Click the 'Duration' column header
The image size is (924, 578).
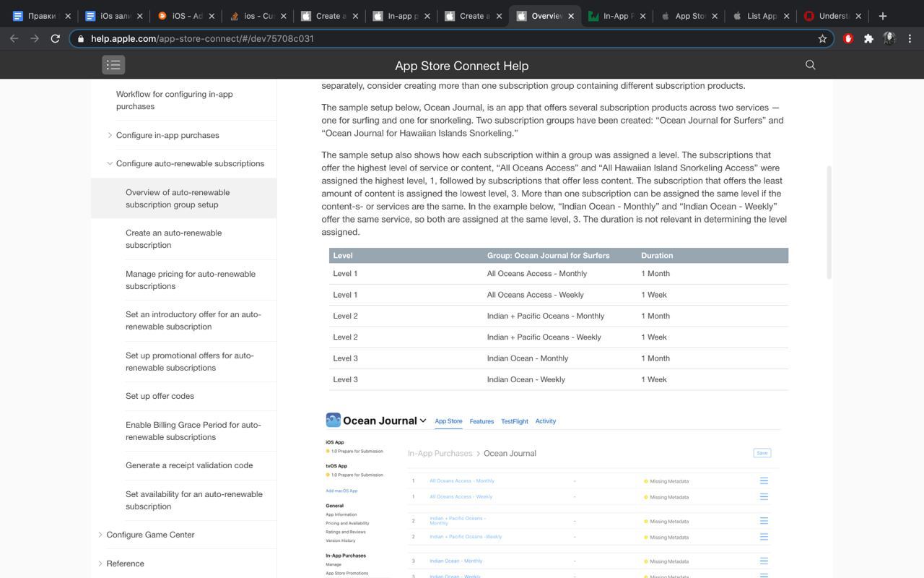pos(657,256)
